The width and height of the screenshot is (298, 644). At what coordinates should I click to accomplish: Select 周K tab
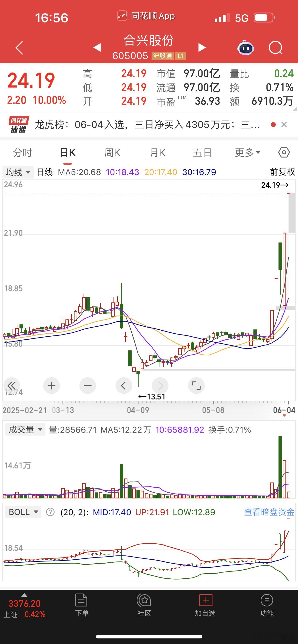coord(112,153)
